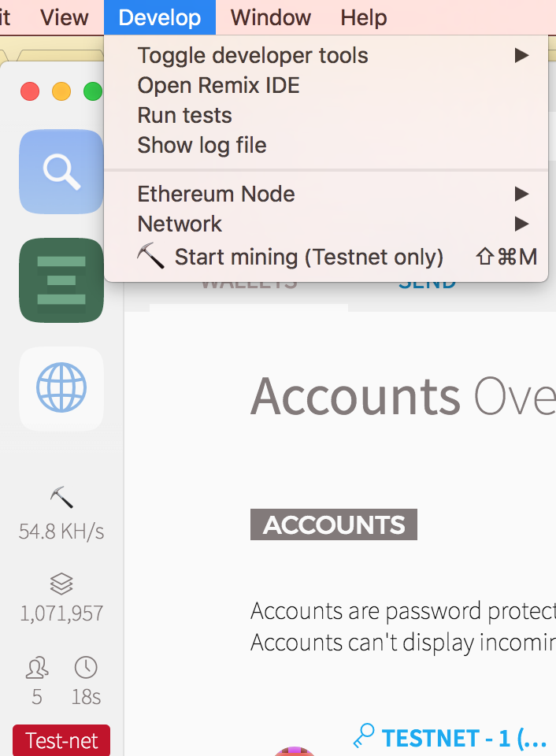Open the magnifier browse icon in sidebar
Image resolution: width=556 pixels, height=756 pixels.
coord(61,172)
